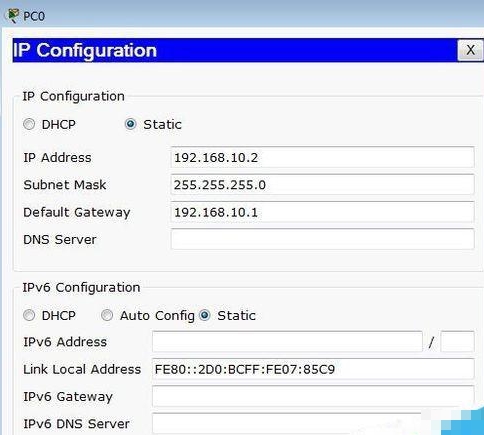Click the IP Address field showing 192.168.10.2
Image resolution: width=484 pixels, height=435 pixels.
[x=322, y=157]
